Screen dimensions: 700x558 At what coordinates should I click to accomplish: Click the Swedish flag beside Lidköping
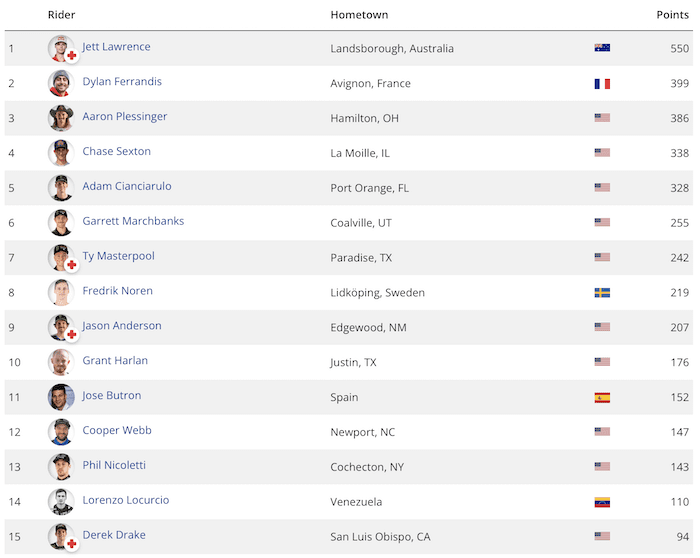click(x=602, y=292)
